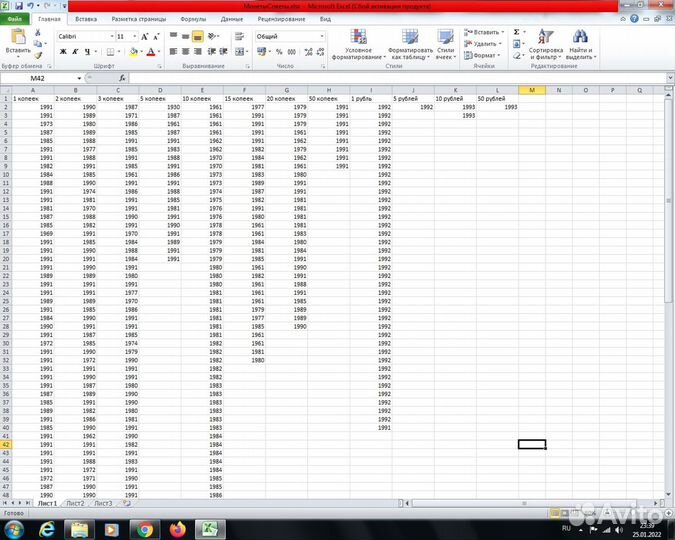This screenshot has height=540, width=675.
Task: Click the AutoSum sigma icon
Action: [x=517, y=32]
